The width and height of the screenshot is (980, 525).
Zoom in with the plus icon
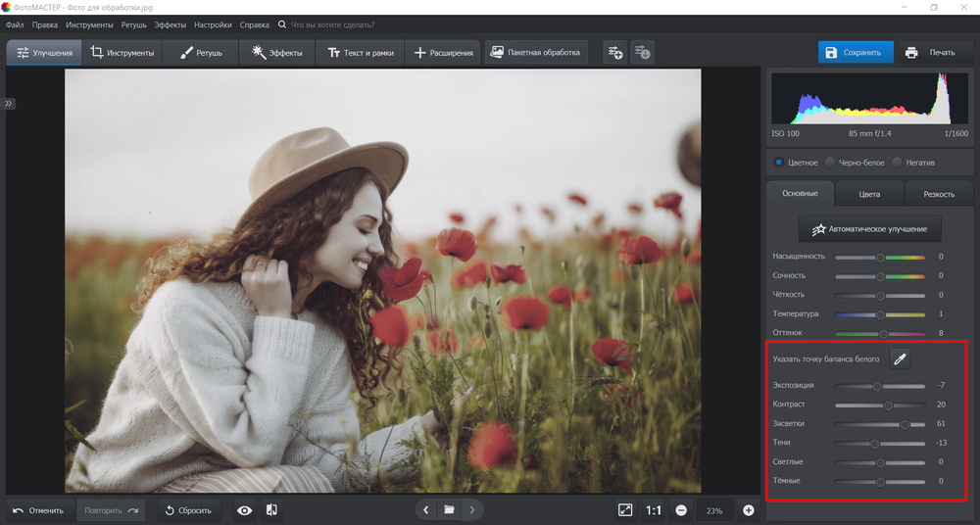point(749,510)
